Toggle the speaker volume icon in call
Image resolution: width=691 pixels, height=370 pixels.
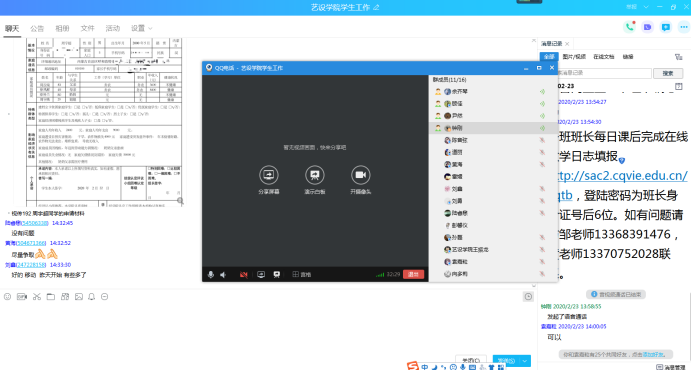tap(223, 274)
